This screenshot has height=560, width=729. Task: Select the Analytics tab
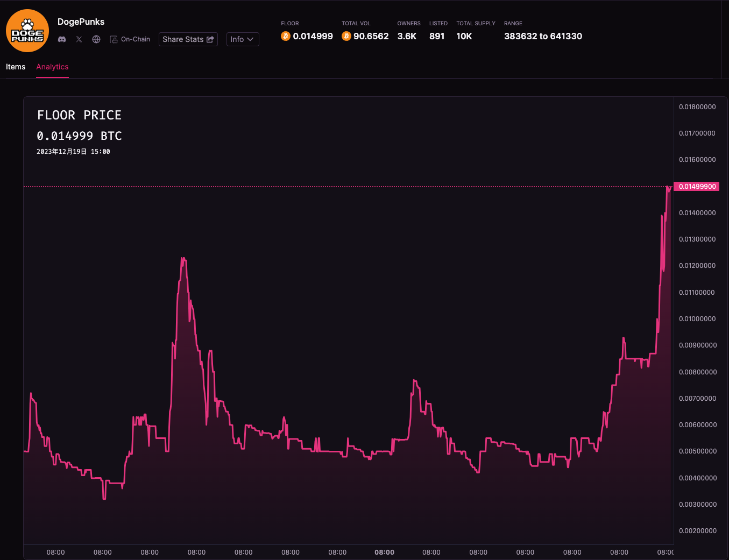click(x=52, y=67)
